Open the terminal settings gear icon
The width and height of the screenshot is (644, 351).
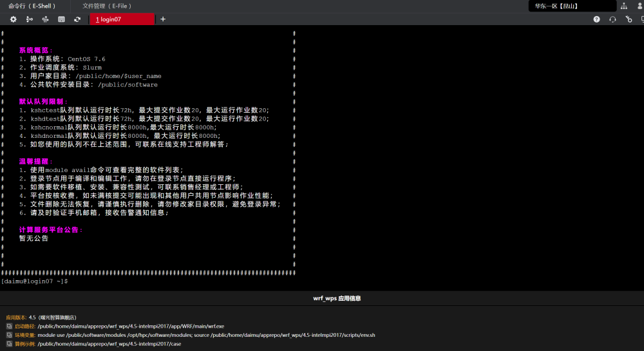coord(13,19)
